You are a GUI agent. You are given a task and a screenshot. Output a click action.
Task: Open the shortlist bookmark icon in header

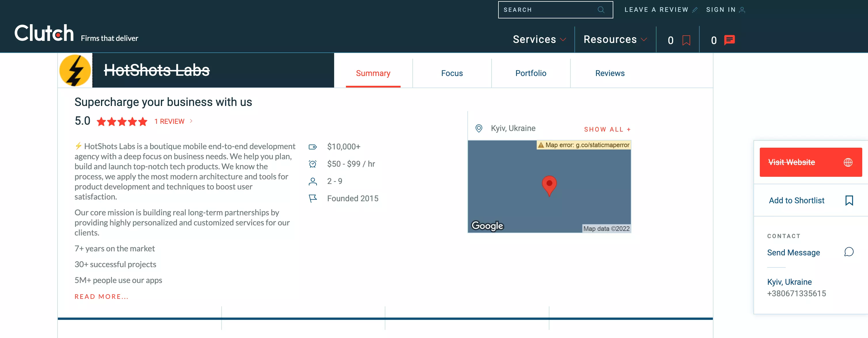[686, 39]
